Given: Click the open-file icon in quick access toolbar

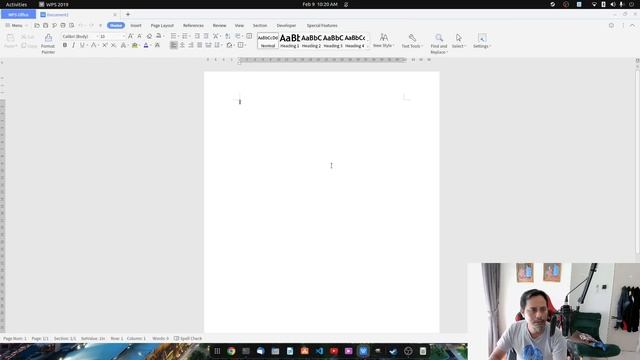Looking at the screenshot, I should (x=37, y=25).
